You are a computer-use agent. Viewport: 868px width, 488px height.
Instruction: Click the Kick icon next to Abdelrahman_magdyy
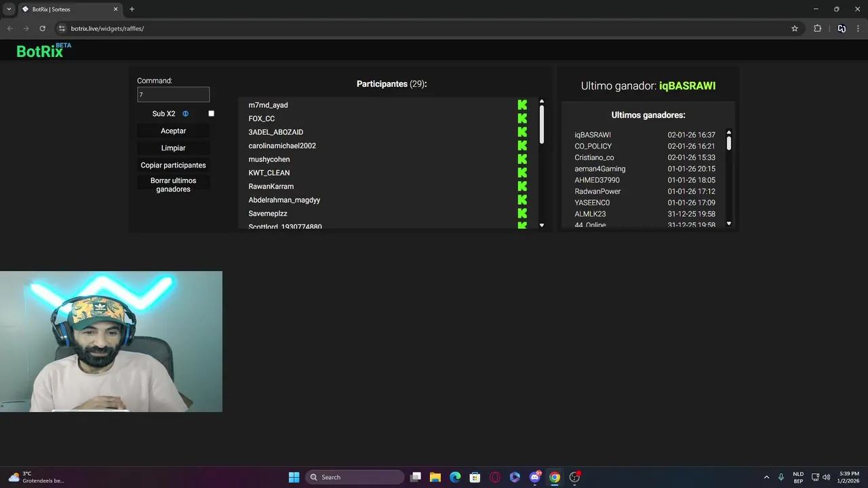522,200
